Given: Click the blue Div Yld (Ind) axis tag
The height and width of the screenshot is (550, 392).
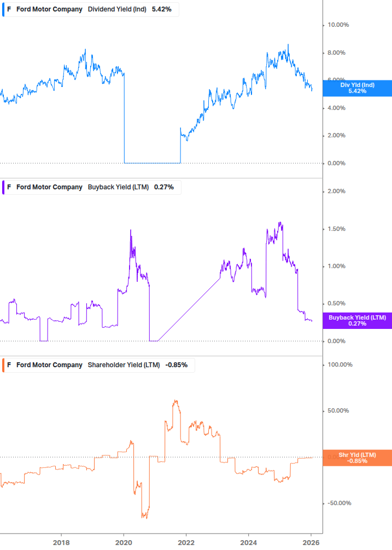Looking at the screenshot, I should point(357,88).
